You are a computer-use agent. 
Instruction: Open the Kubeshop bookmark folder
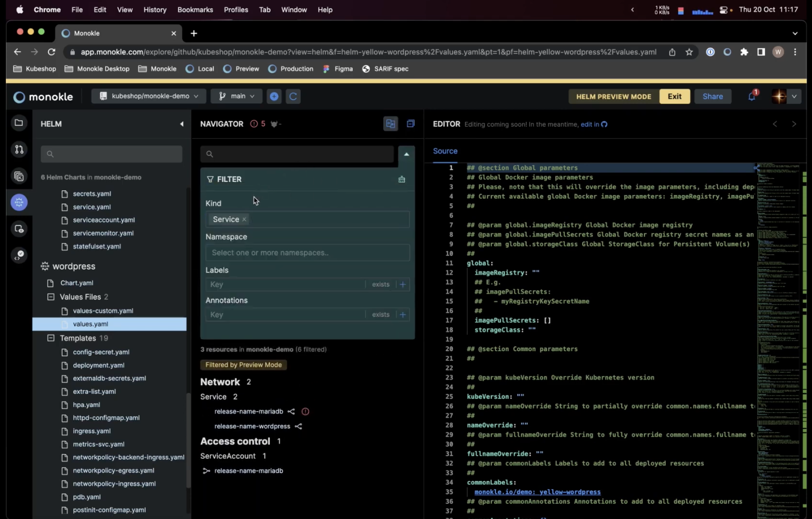pos(35,69)
